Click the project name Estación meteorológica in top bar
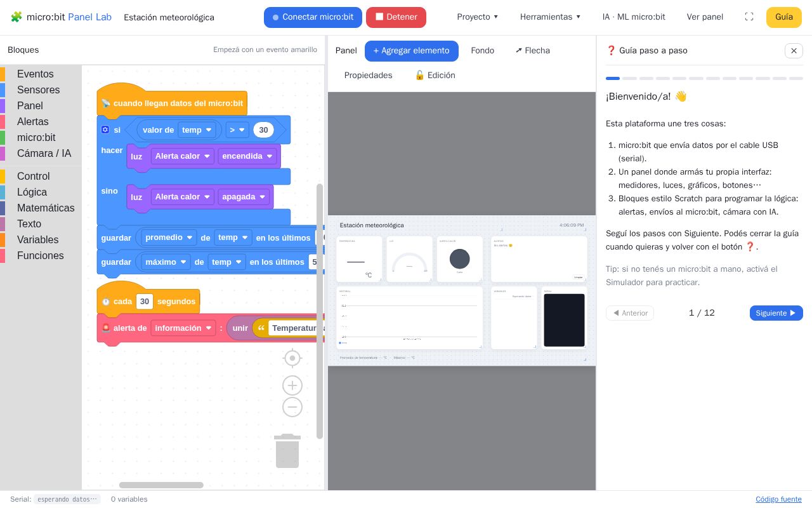Image resolution: width=812 pixels, height=508 pixels. tap(169, 17)
